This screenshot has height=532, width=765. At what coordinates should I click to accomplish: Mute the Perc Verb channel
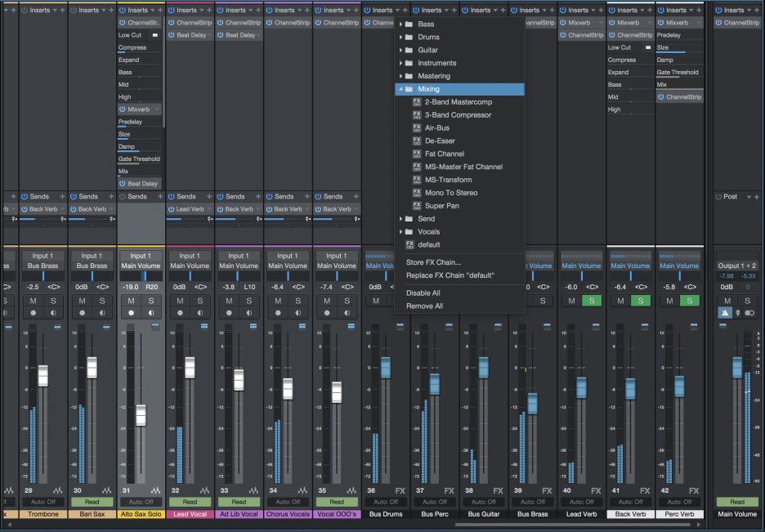669,301
